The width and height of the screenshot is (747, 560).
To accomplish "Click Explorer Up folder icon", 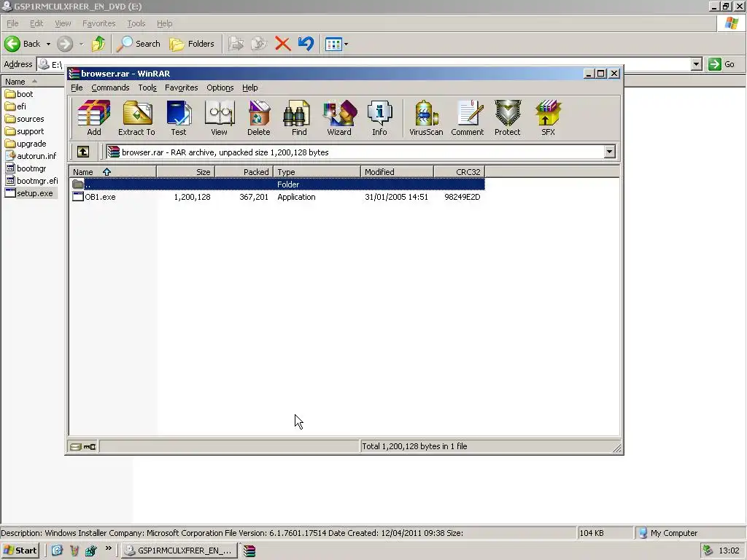I will pos(98,44).
